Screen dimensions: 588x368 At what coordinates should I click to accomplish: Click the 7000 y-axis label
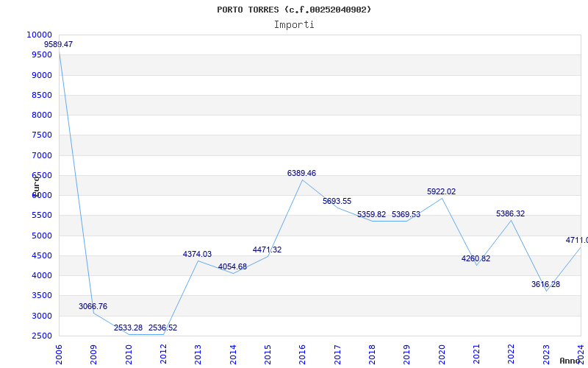[x=42, y=155]
